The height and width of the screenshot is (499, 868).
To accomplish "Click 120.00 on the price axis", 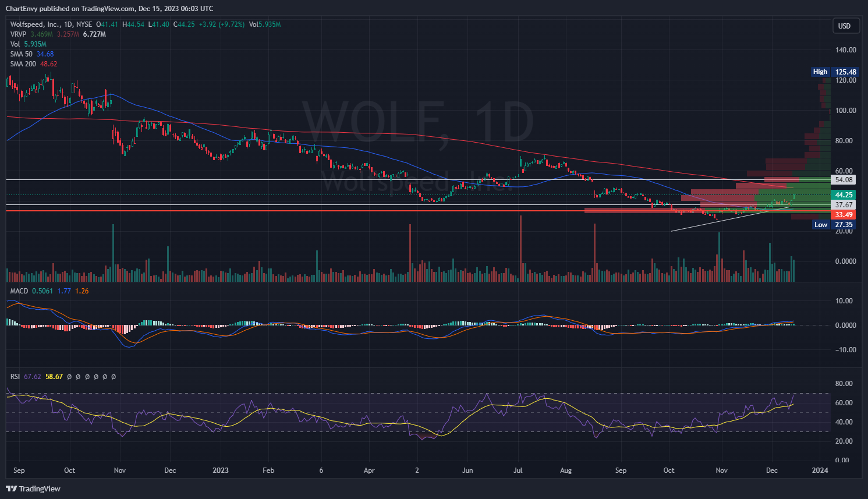I will tap(845, 80).
